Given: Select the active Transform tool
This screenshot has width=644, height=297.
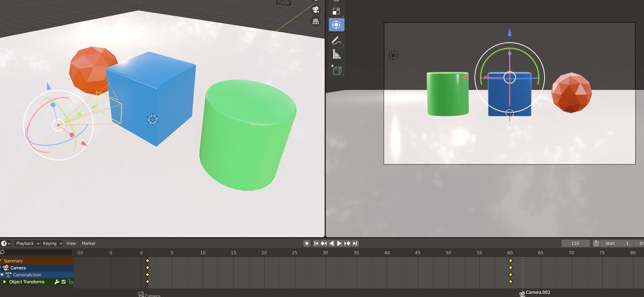Looking at the screenshot, I should (x=336, y=24).
